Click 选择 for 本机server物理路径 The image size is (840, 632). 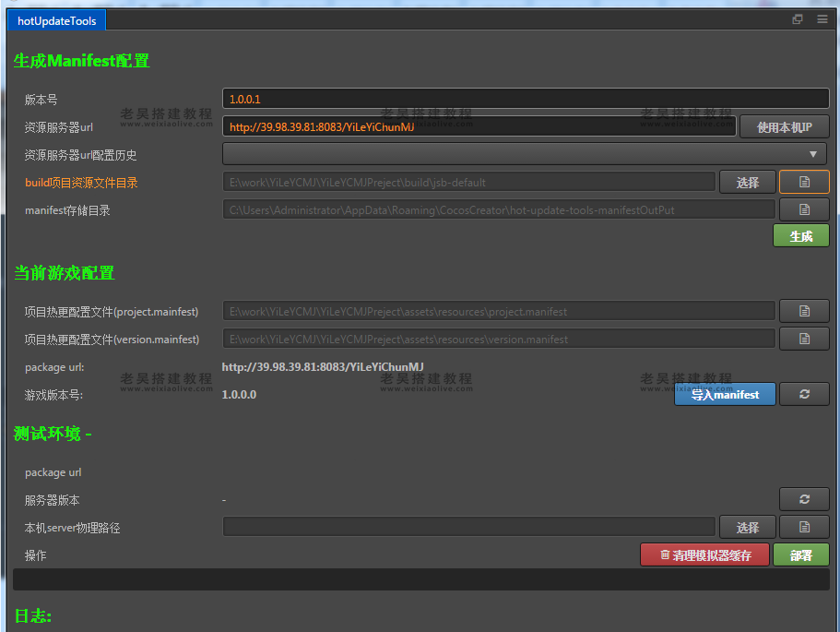[x=747, y=527]
